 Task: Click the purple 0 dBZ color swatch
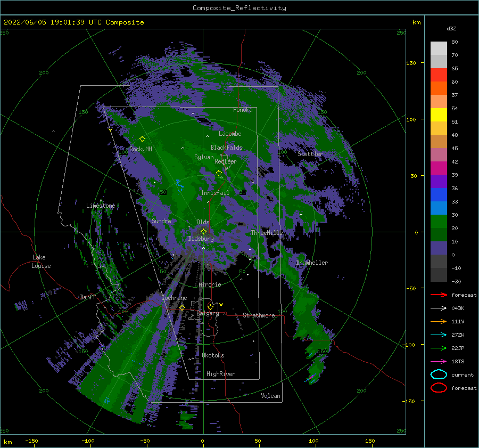439,248
